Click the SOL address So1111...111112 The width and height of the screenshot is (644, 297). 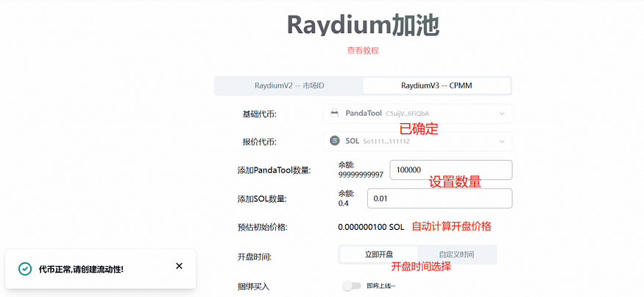pos(386,141)
